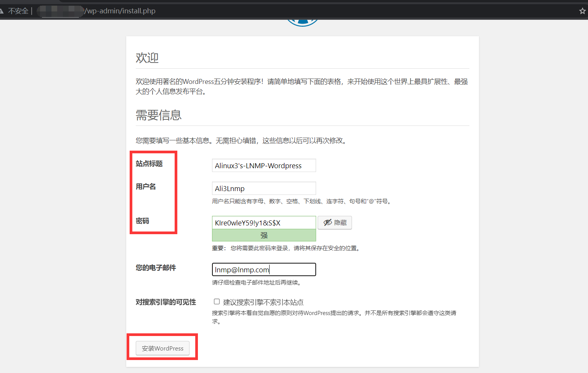The width and height of the screenshot is (588, 373).
Task: Click inside the password input field
Action: pyautogui.click(x=264, y=223)
